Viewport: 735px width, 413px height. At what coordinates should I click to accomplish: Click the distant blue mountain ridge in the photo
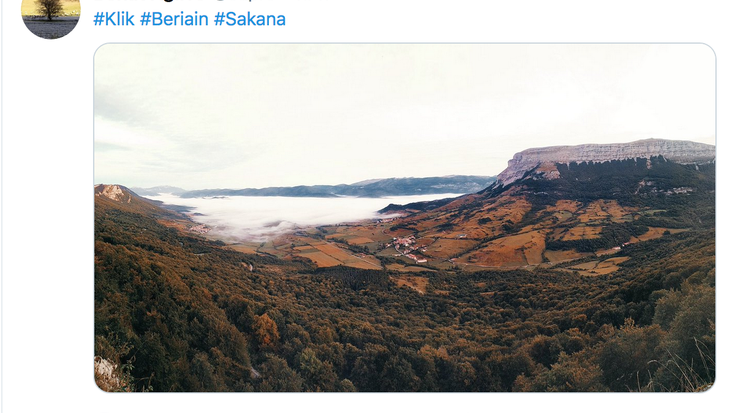pos(328,188)
